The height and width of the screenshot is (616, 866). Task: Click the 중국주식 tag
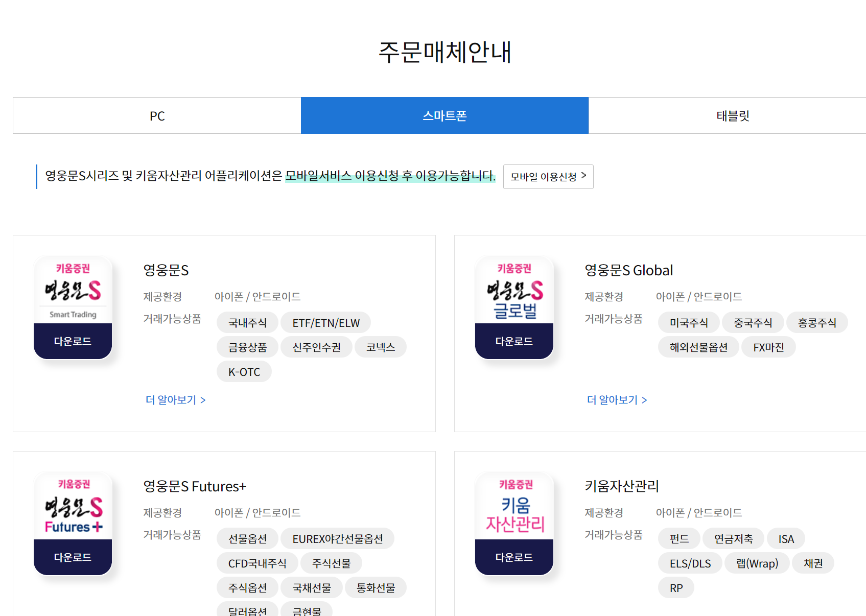click(753, 323)
